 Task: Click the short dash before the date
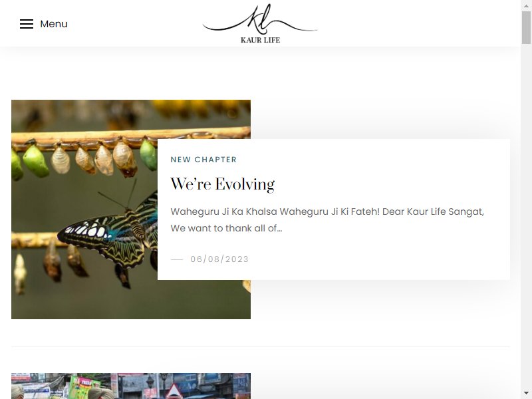click(177, 259)
